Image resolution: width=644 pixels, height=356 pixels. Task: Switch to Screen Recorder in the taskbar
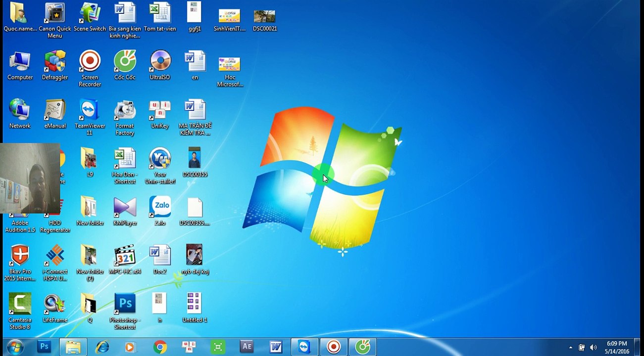[x=334, y=347]
